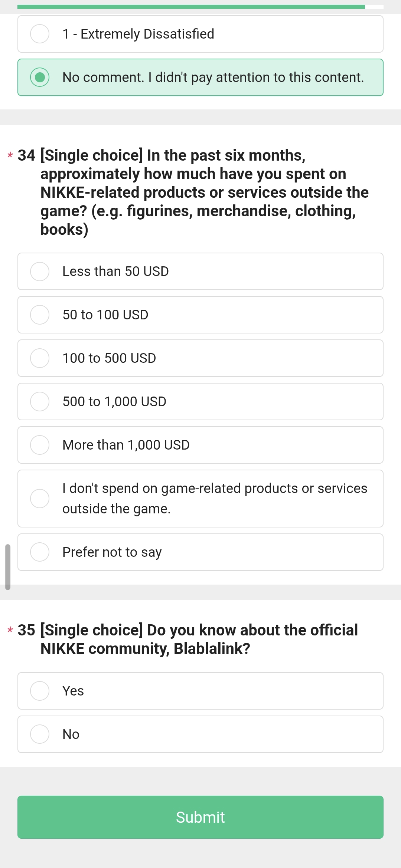Click the 'More than 1,000 USD' label text
Screen dimensions: 401x868
pos(126,445)
